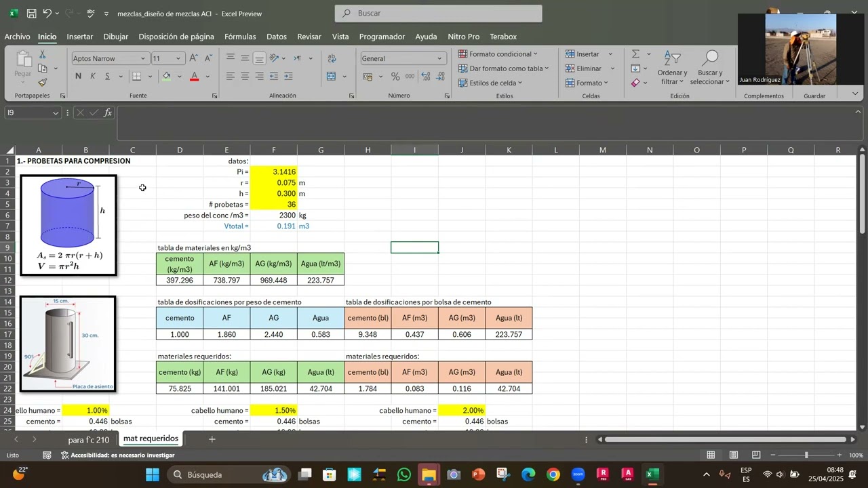The width and height of the screenshot is (868, 488).
Task: Add a new sheet with plus button
Action: (212, 439)
